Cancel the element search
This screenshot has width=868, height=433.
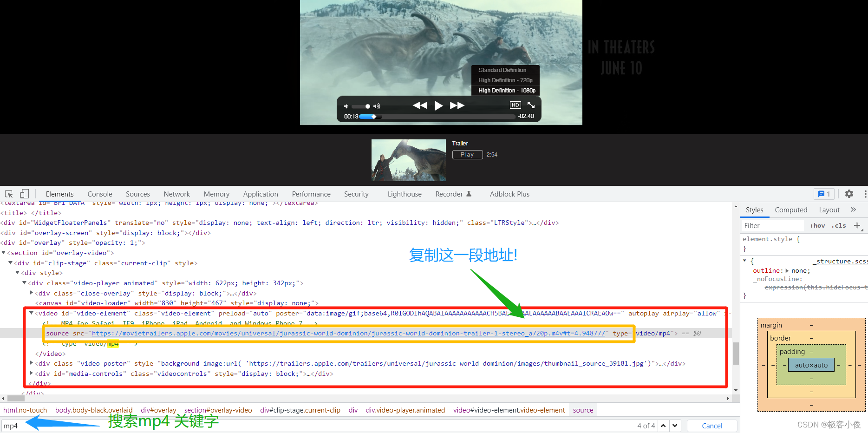pyautogui.click(x=712, y=426)
